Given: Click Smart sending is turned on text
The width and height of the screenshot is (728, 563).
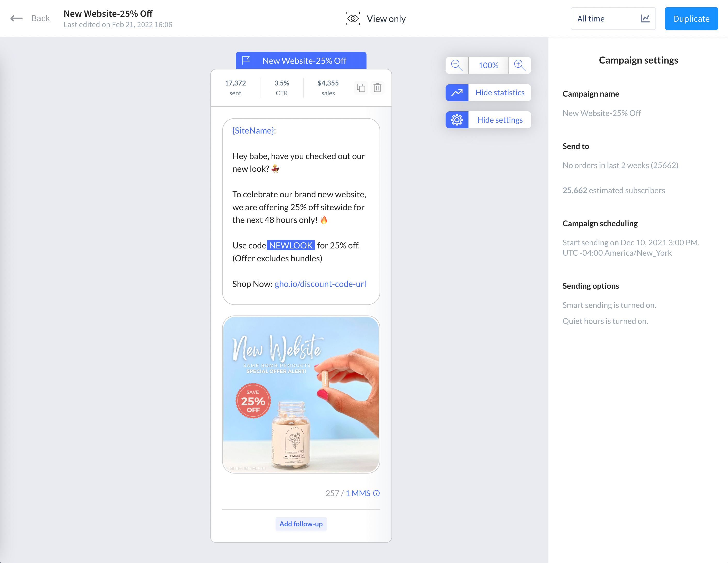Looking at the screenshot, I should click(x=609, y=305).
